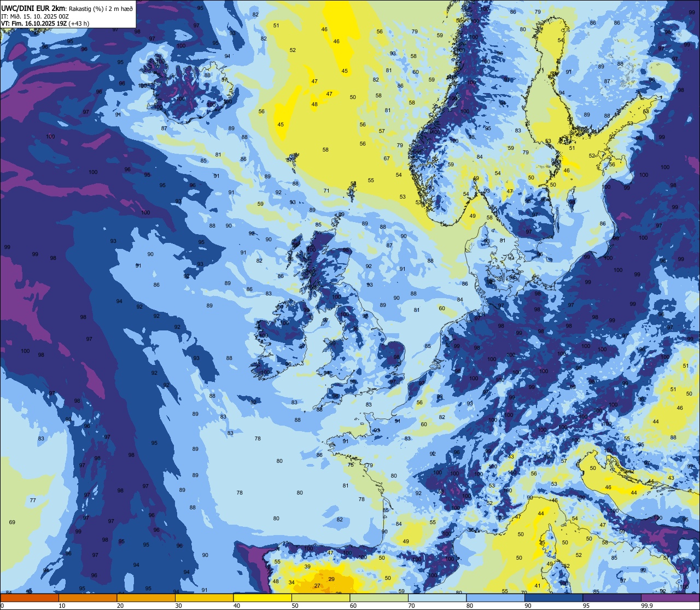Click the humidity value '71' on the map
Screen dimensions: 700x610
click(x=326, y=191)
